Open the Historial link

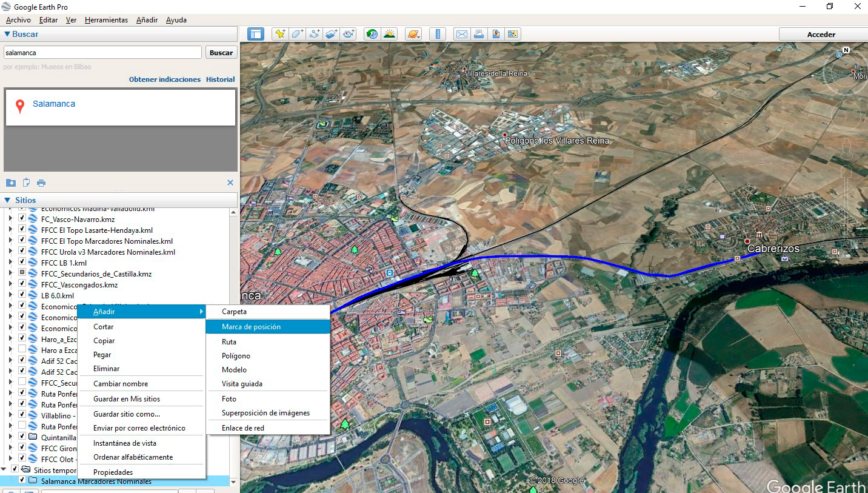[x=220, y=79]
